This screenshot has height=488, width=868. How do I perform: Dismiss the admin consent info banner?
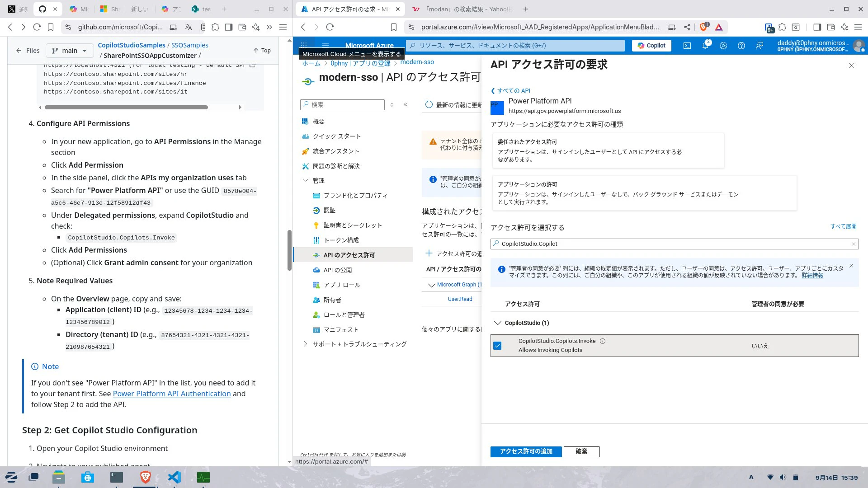click(851, 266)
